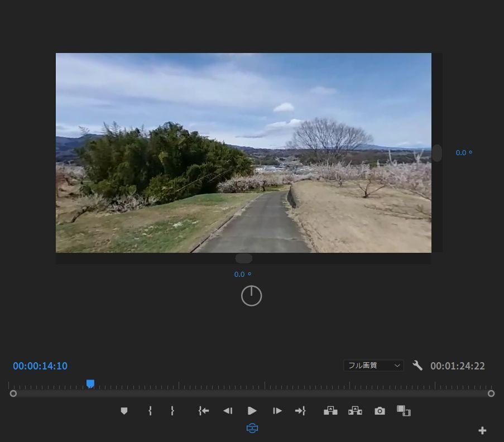
Task: Click the horizontal VR pan slider thumb
Action: 244,258
